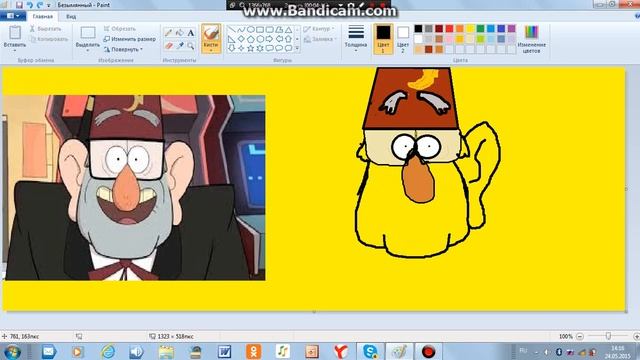640x360 pixels.
Task: Switch to the Вид (View) tab
Action: pos(71,17)
